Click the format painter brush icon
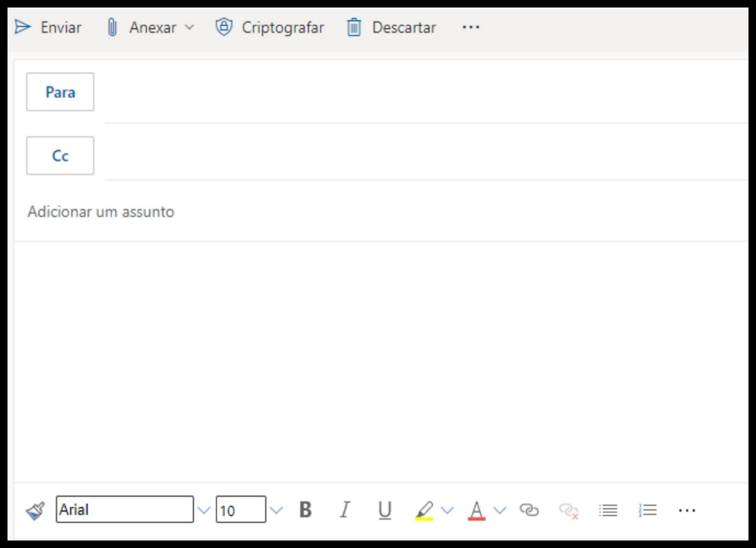Viewport: 756px width, 548px height. click(x=35, y=510)
